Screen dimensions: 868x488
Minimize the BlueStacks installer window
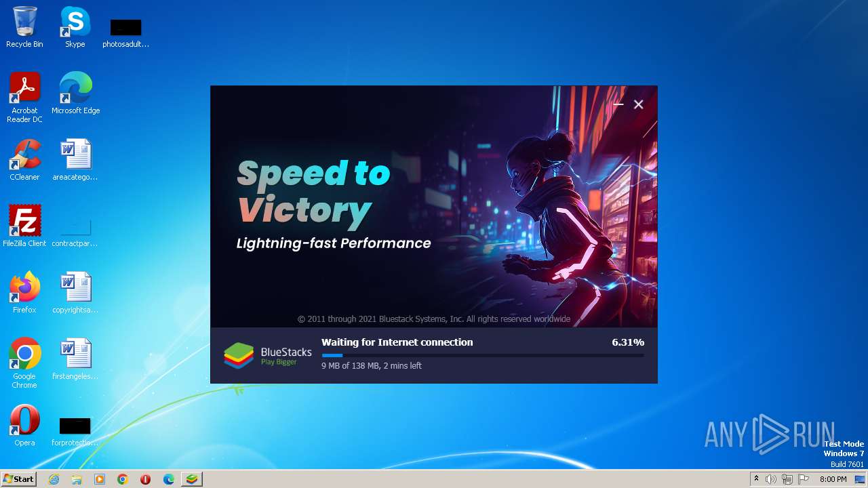(618, 104)
